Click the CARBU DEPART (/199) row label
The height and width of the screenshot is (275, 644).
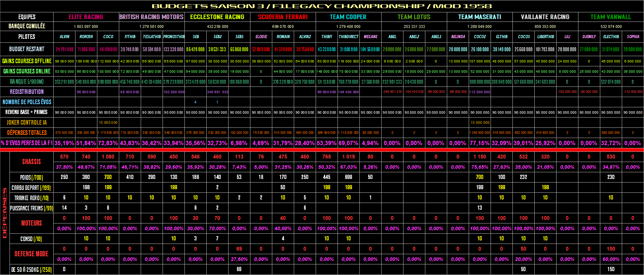click(x=31, y=187)
